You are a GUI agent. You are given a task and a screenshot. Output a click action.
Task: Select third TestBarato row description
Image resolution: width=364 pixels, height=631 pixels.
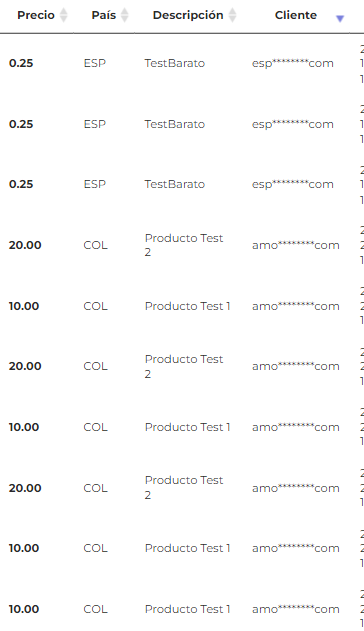click(175, 184)
